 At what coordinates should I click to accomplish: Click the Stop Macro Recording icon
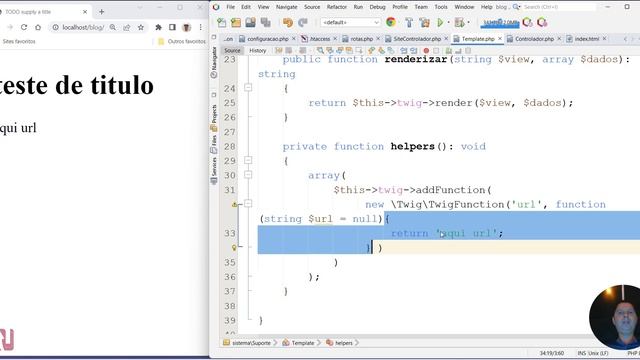[x=436, y=51]
